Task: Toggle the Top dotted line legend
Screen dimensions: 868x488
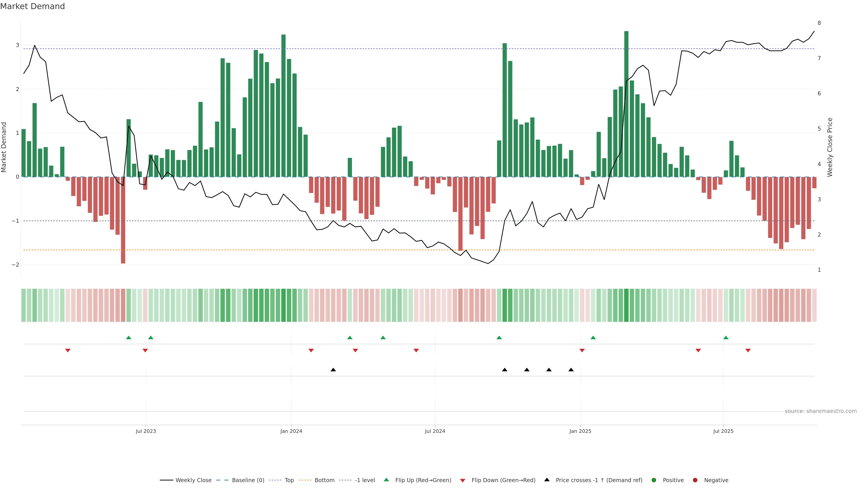Action: tap(289, 480)
